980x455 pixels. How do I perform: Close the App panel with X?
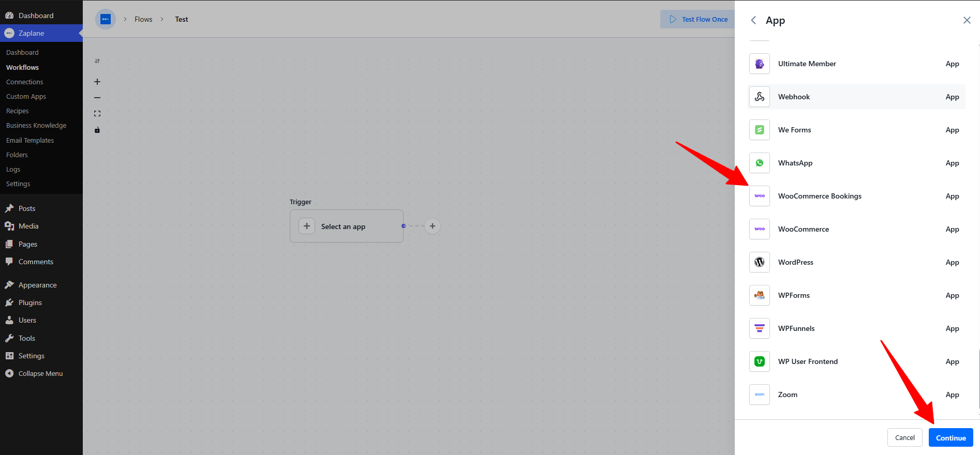pyautogui.click(x=967, y=20)
